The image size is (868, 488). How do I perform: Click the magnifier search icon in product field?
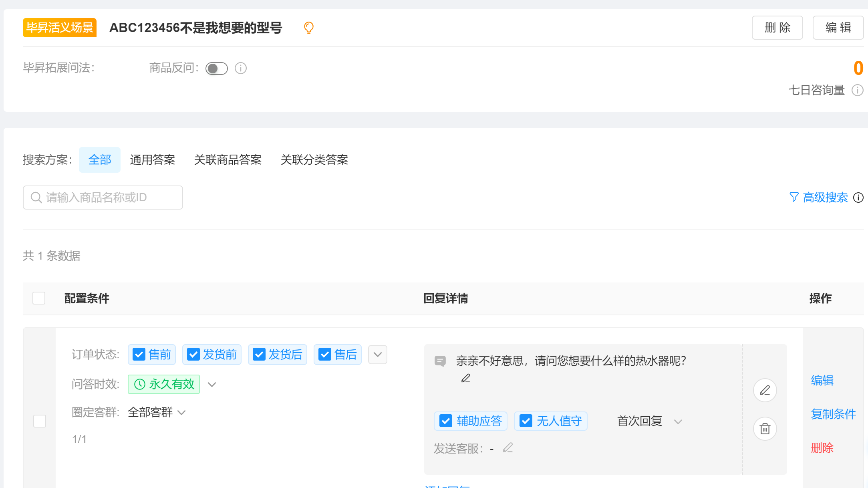(x=36, y=198)
